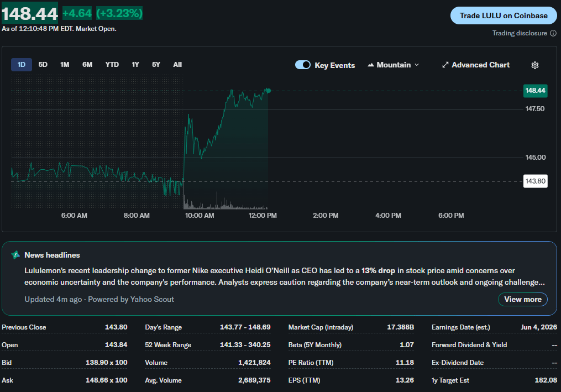Click the (+3.23%) percent change figure

(119, 13)
